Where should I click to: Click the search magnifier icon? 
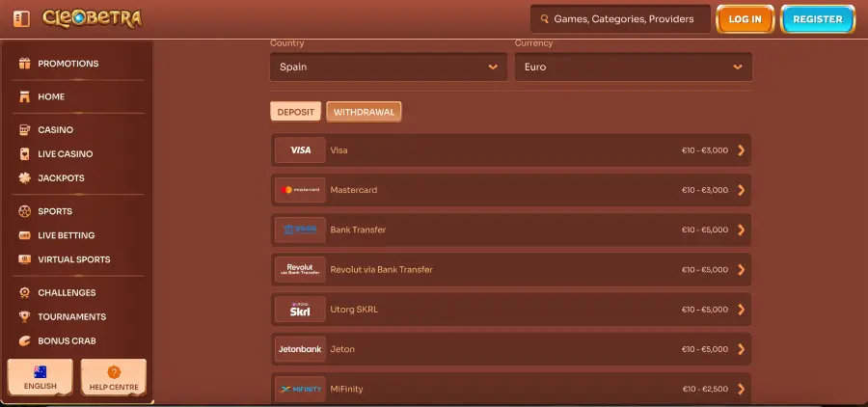pyautogui.click(x=544, y=19)
